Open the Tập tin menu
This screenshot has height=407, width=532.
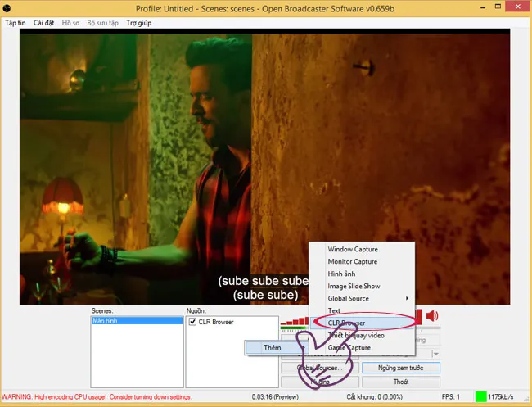(x=16, y=22)
